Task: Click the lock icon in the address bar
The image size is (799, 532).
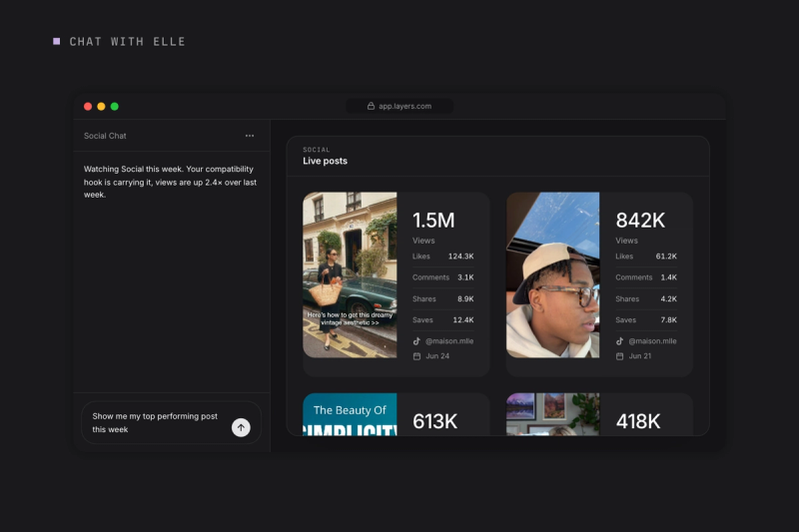Action: [x=371, y=106]
